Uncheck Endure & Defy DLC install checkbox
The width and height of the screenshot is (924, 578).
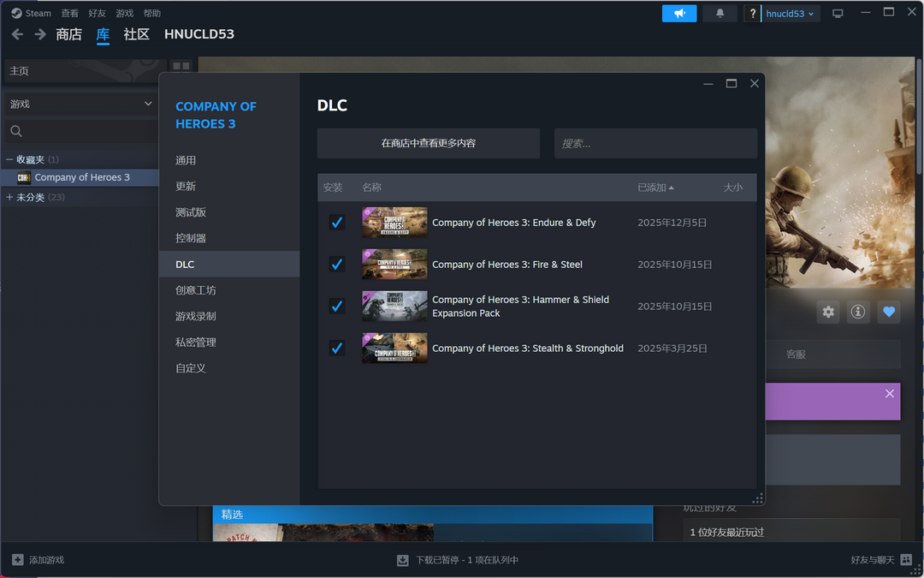[337, 223]
